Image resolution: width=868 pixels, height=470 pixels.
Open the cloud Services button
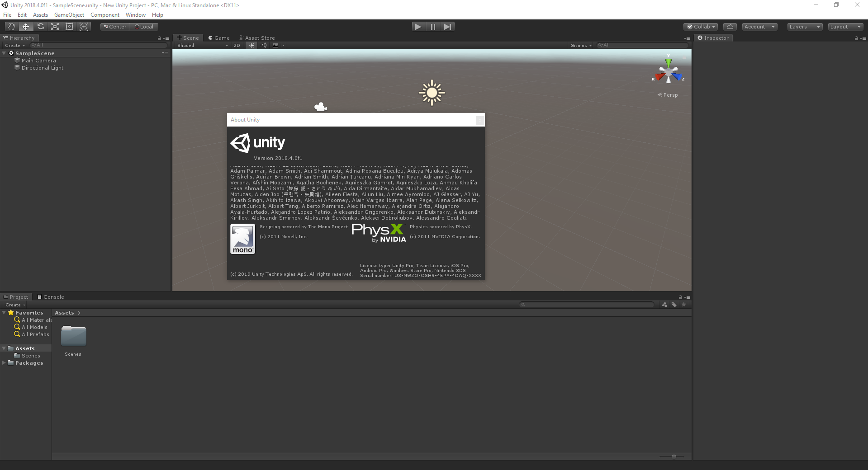click(x=730, y=27)
